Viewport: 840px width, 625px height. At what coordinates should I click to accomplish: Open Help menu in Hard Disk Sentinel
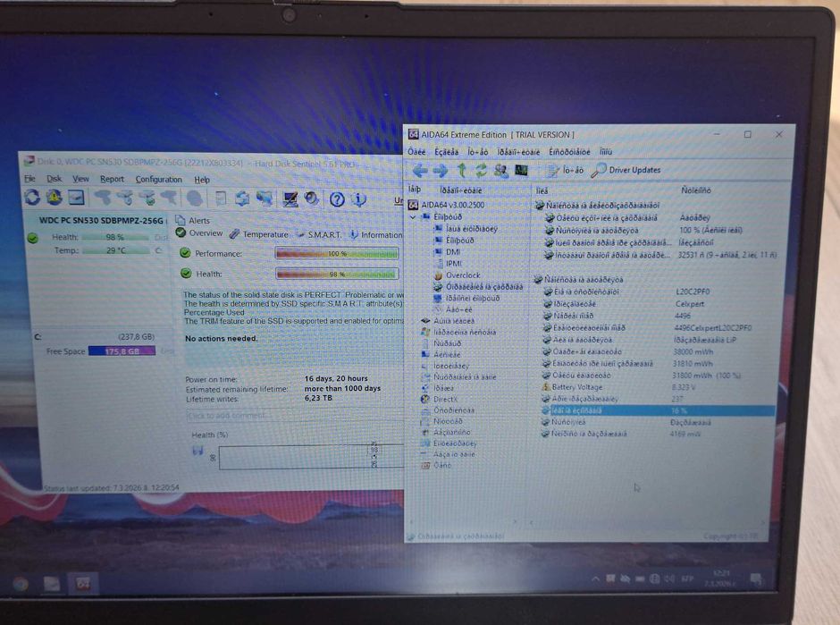point(202,180)
